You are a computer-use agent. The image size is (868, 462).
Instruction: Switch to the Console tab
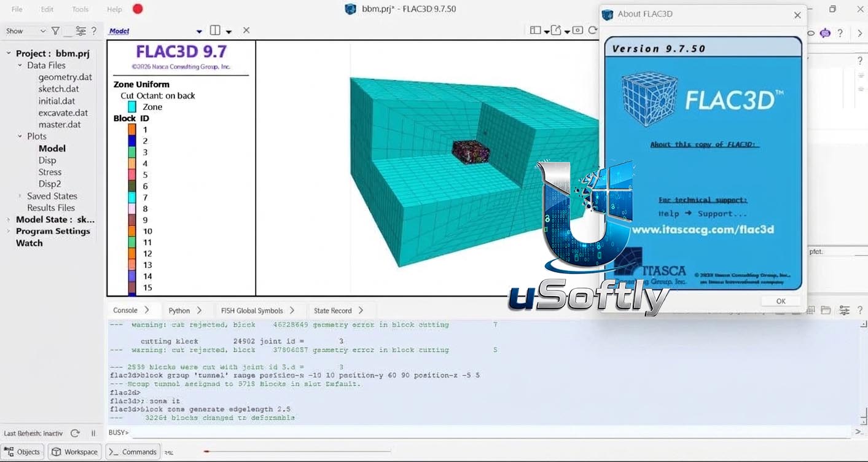point(131,310)
